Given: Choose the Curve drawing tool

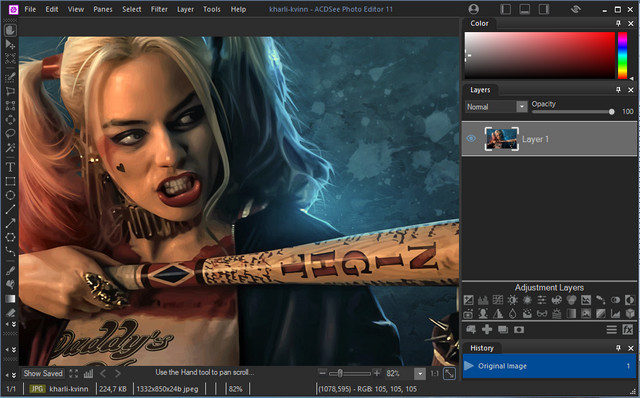Looking at the screenshot, I should click(10, 251).
